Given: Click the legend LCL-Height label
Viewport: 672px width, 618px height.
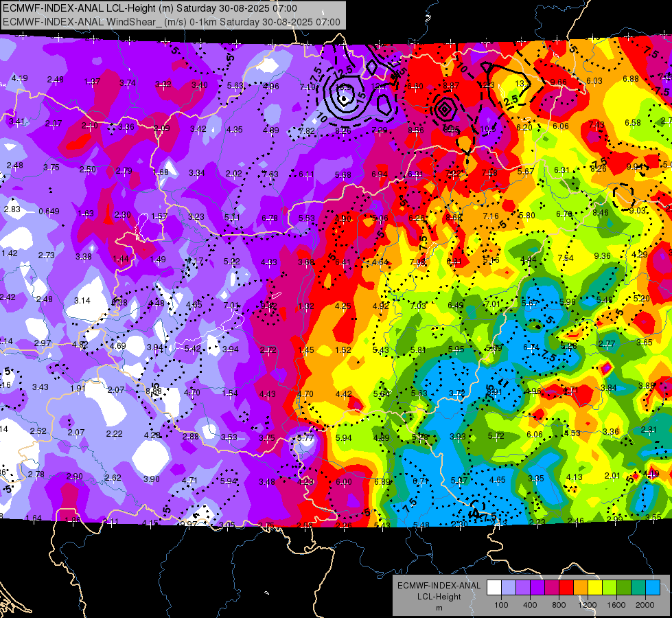Looking at the screenshot, I should pyautogui.click(x=439, y=597).
